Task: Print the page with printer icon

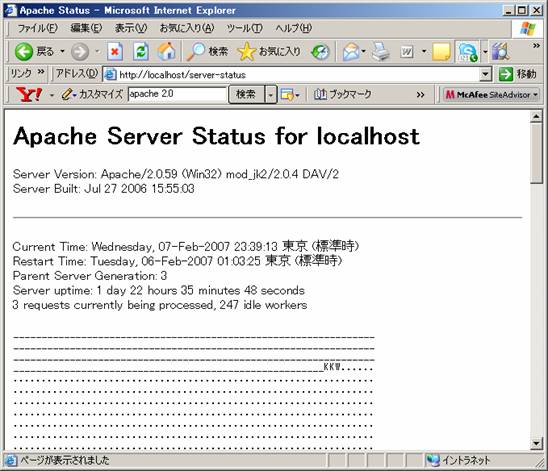Action: click(380, 52)
